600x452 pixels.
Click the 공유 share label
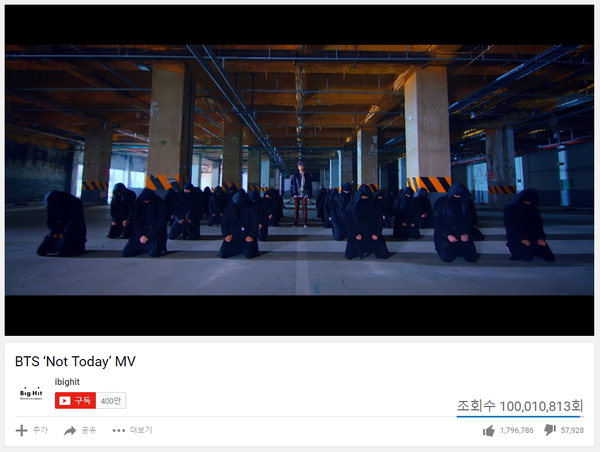(x=89, y=430)
